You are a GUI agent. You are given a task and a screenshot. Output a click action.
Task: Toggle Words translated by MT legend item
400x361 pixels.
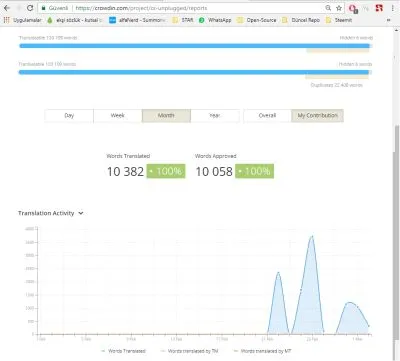point(262,351)
